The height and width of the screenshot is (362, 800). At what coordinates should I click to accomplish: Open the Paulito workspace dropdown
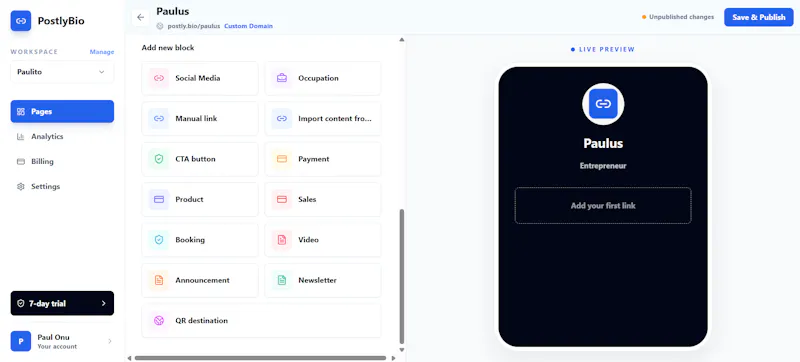point(62,72)
